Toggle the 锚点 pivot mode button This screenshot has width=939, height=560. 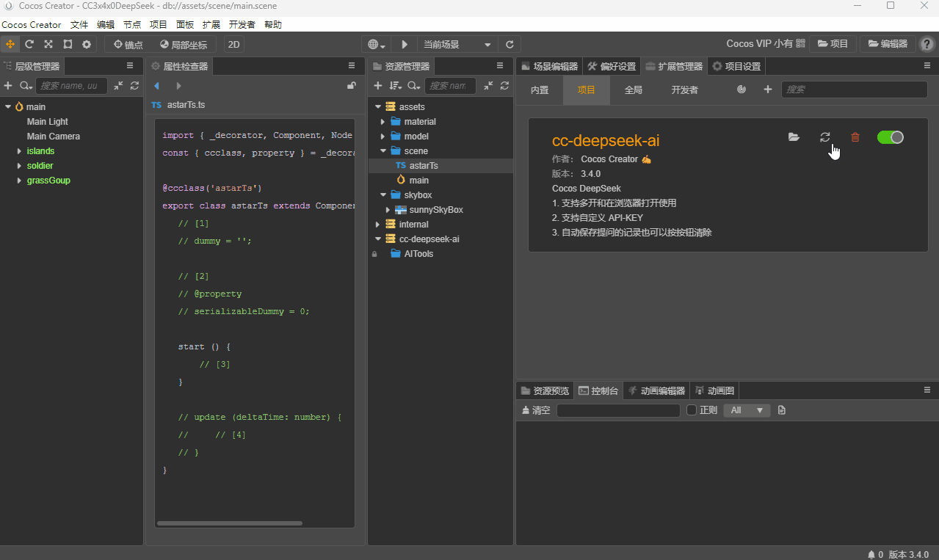point(128,44)
